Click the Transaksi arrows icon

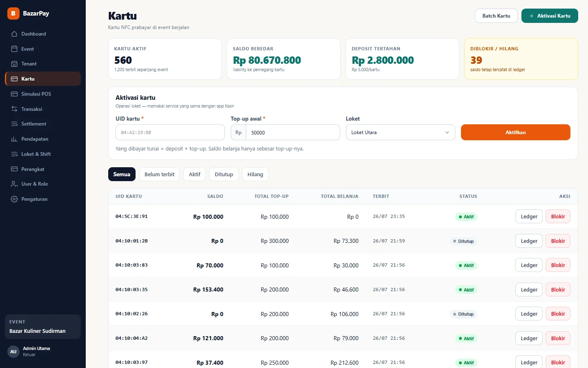pyautogui.click(x=14, y=109)
